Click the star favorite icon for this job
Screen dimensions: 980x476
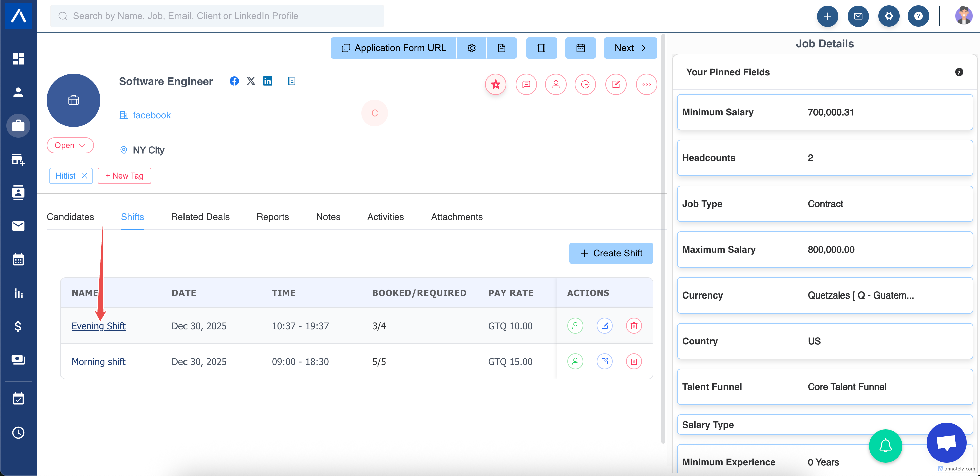[495, 84]
